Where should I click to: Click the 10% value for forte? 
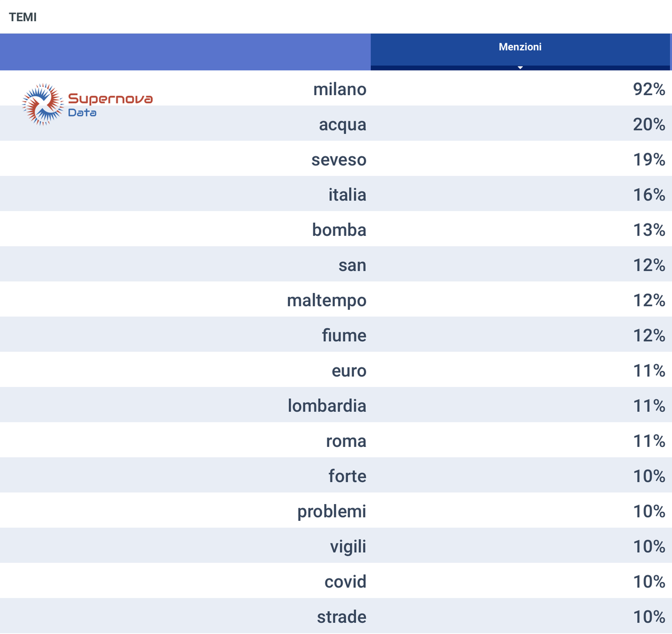click(649, 476)
